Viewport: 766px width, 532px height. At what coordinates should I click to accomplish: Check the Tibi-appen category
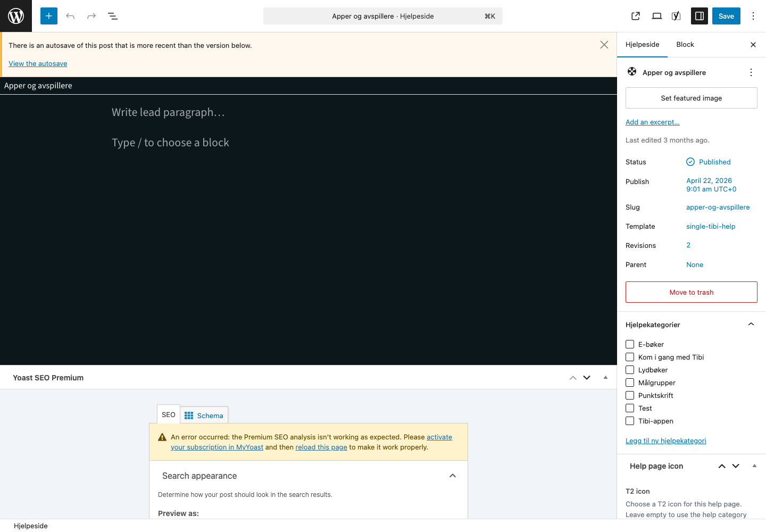pos(630,421)
